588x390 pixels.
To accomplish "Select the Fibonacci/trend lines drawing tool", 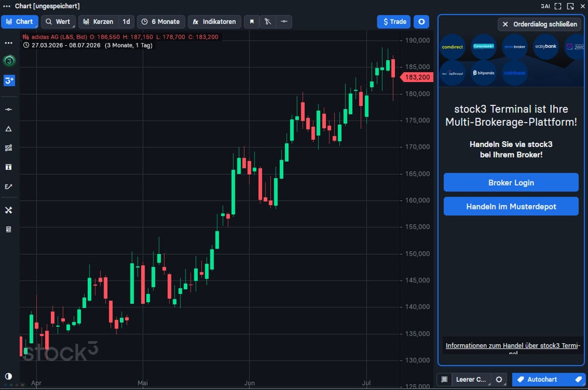I will pos(9,148).
